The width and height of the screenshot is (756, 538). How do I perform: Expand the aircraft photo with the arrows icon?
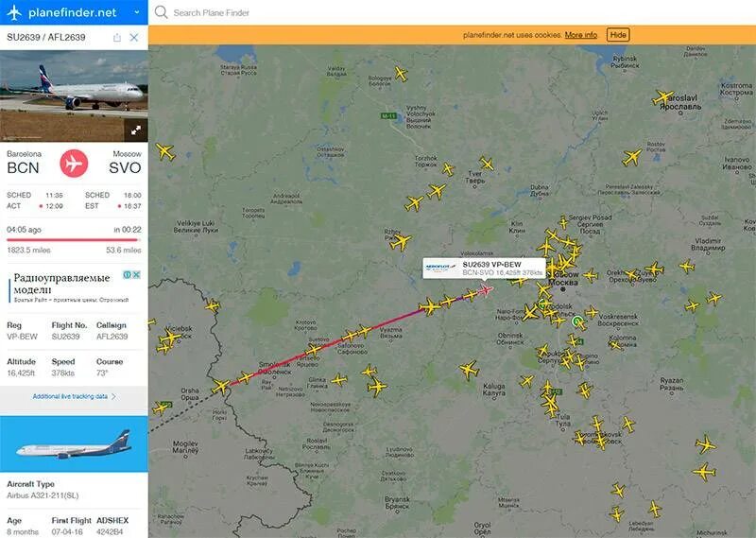coord(136,130)
